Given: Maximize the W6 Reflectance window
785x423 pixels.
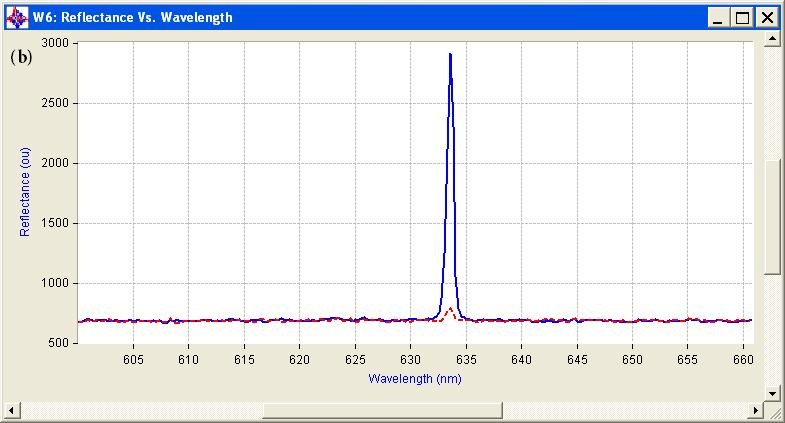Looking at the screenshot, I should pyautogui.click(x=742, y=18).
